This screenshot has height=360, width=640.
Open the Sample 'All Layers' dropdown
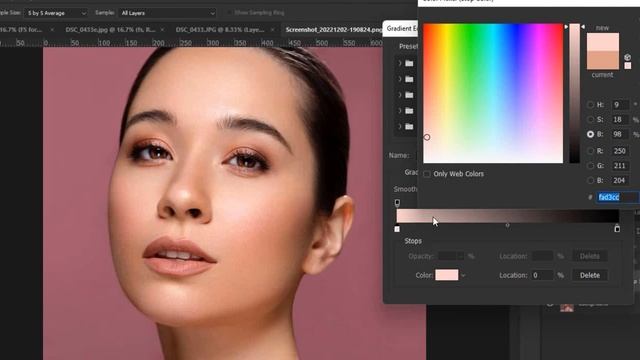167,13
